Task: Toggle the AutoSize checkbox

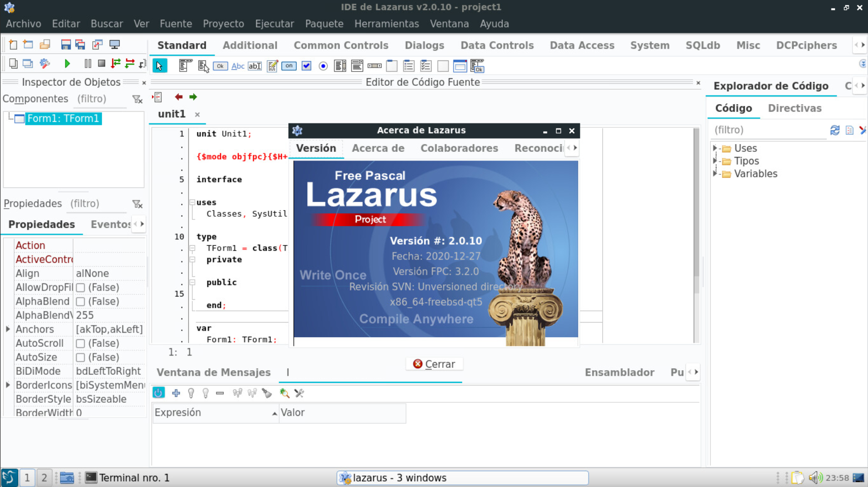Action: click(80, 358)
